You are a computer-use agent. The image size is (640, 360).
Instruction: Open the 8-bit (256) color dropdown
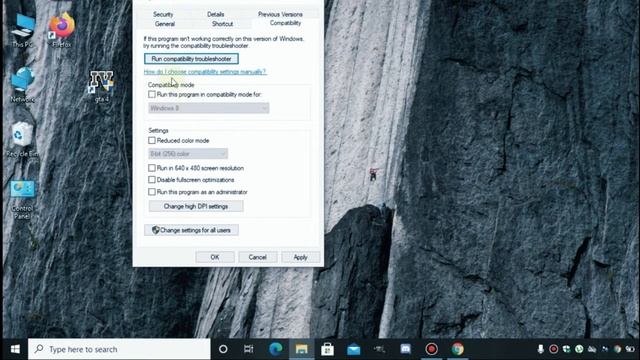(188, 153)
